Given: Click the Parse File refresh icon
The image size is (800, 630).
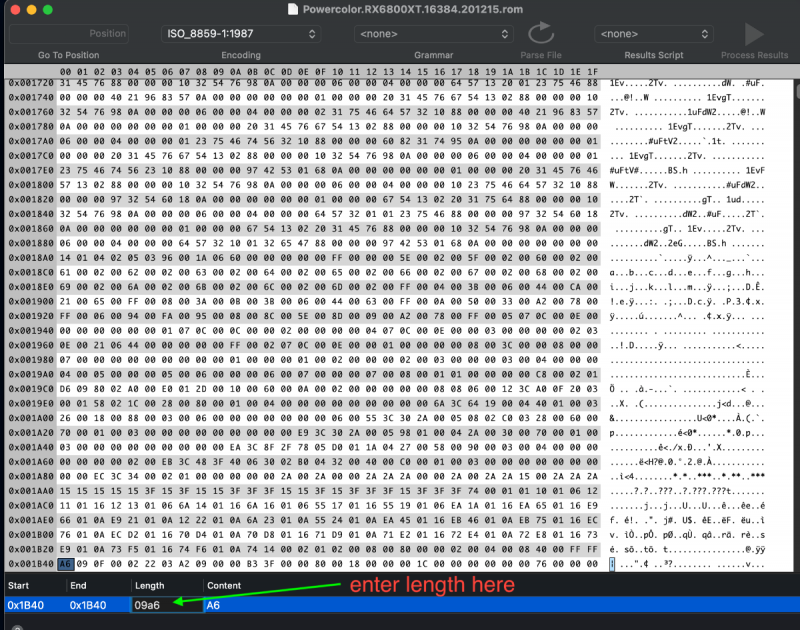Looking at the screenshot, I should pos(541,33).
